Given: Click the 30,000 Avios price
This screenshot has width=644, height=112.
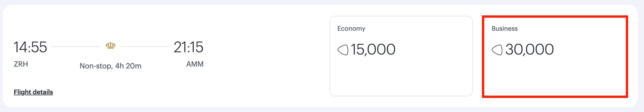Looking at the screenshot, I should 529,49.
